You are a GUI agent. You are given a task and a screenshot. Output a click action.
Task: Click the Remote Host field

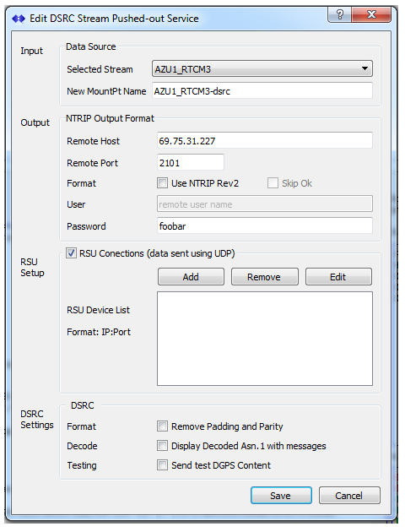pyautogui.click(x=265, y=140)
